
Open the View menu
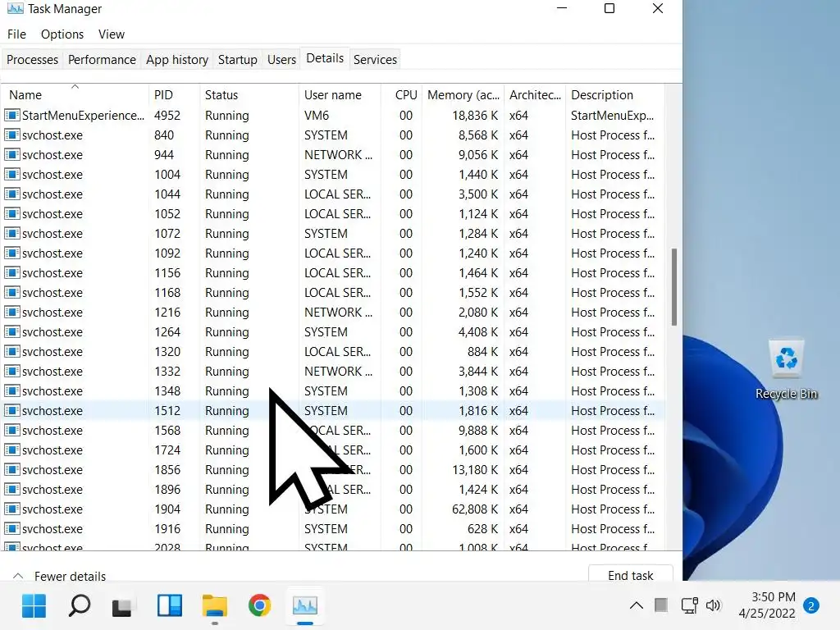pyautogui.click(x=112, y=34)
